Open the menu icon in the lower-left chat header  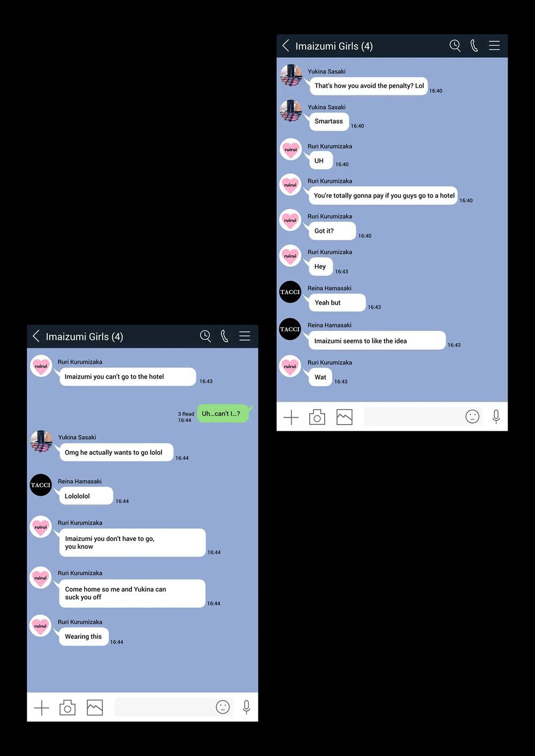click(x=244, y=336)
